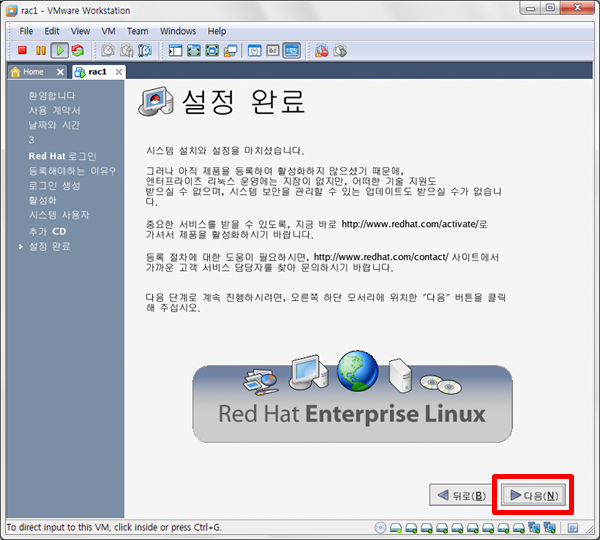Click the 설정 완료 page heading
This screenshot has width=600, height=540.
243,102
